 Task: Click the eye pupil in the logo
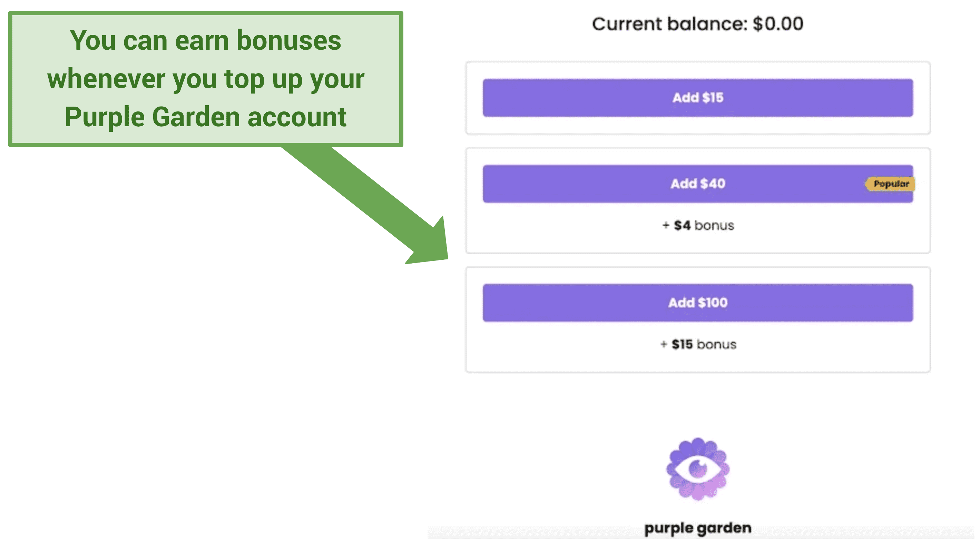[698, 469]
